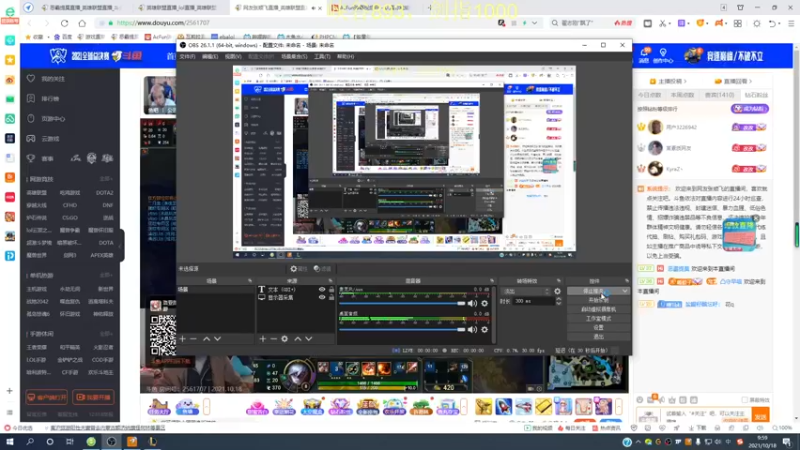
Task: Adjust the desktop audio volume slider in mixer
Action: [x=402, y=330]
